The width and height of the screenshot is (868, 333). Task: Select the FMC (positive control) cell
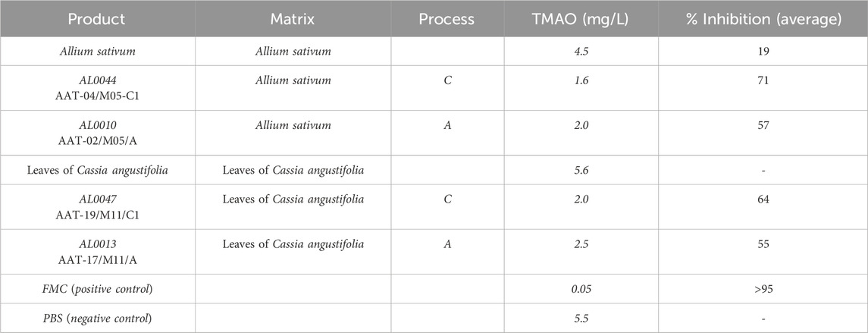98,287
